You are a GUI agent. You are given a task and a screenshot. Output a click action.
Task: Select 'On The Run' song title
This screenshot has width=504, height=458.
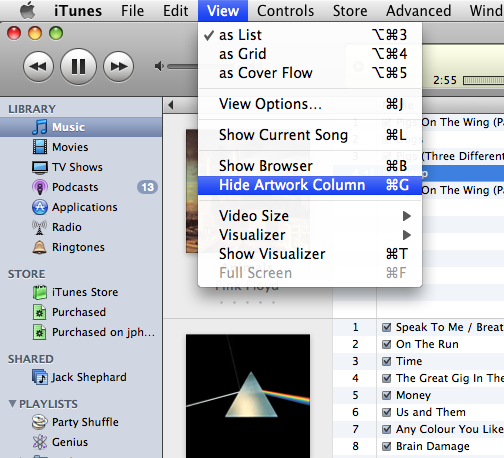pyautogui.click(x=427, y=344)
